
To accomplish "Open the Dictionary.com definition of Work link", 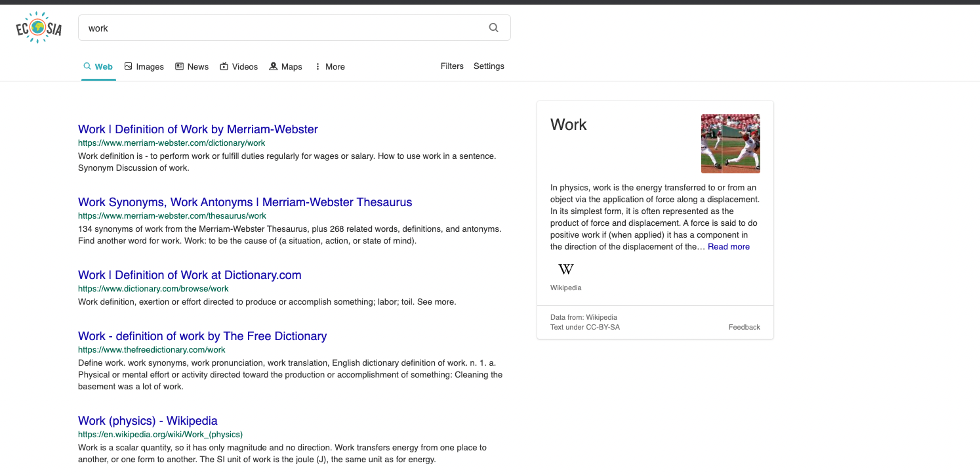I will coord(190,275).
